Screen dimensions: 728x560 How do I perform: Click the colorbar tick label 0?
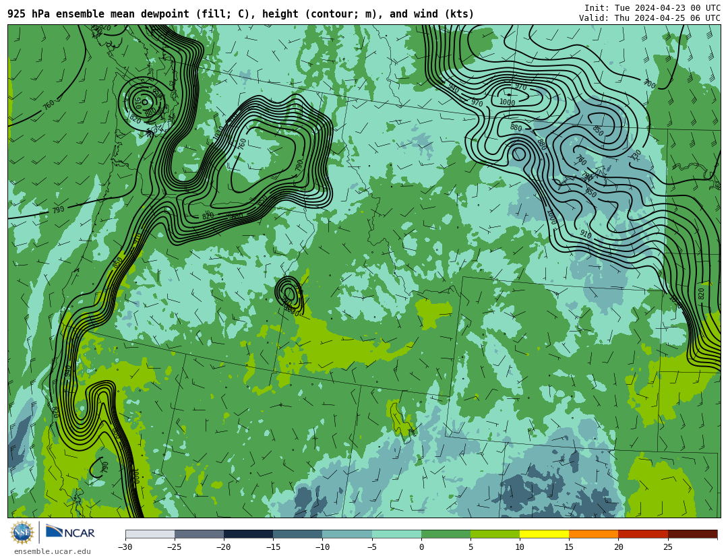click(421, 547)
